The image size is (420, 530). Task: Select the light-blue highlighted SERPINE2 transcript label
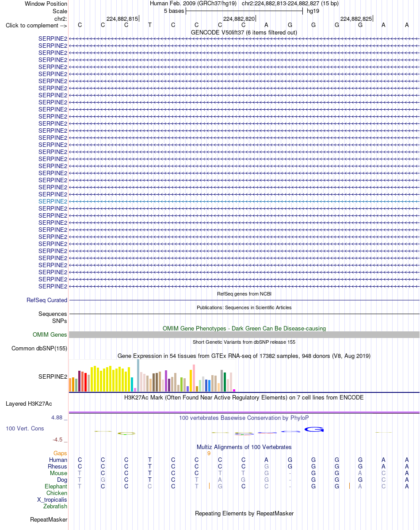[53, 201]
